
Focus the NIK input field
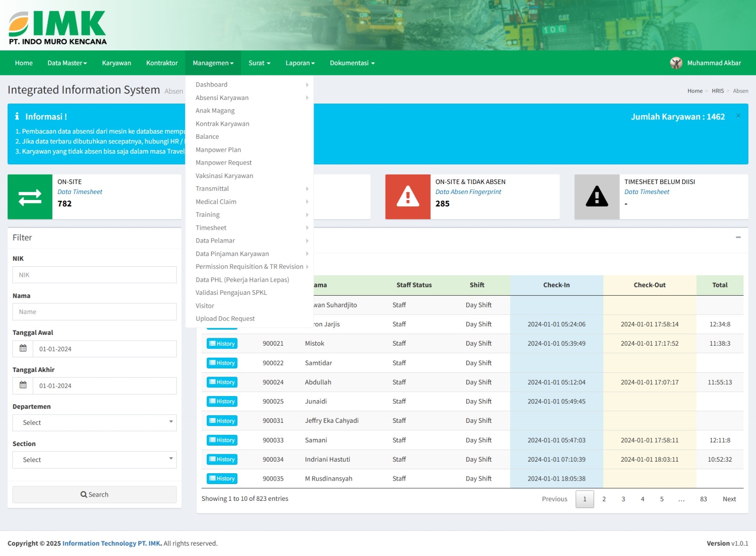[x=94, y=275]
